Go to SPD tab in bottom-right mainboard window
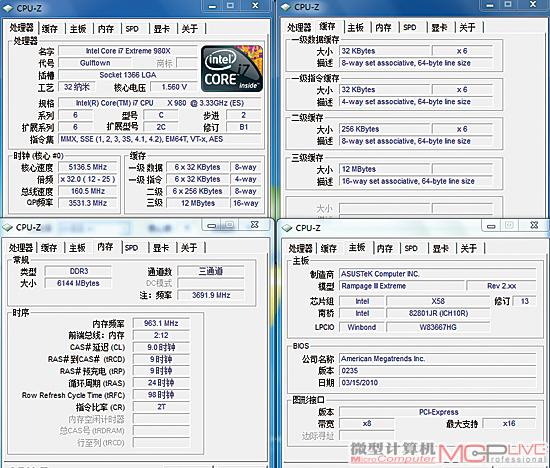550x468 pixels. [x=411, y=248]
